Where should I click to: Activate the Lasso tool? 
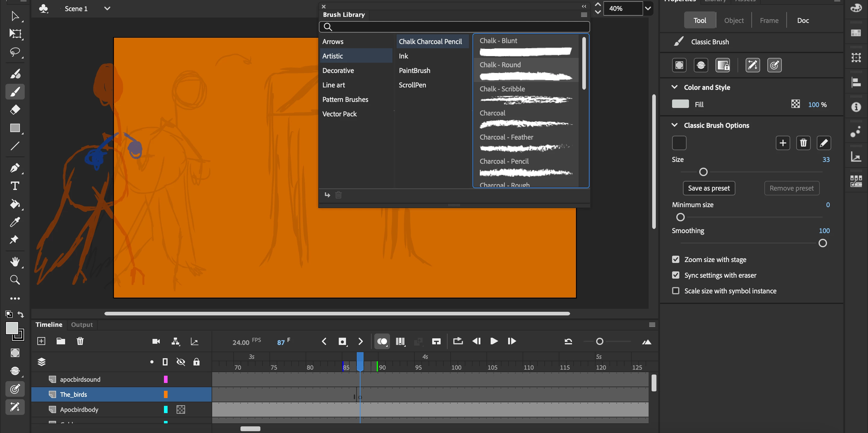tap(15, 52)
